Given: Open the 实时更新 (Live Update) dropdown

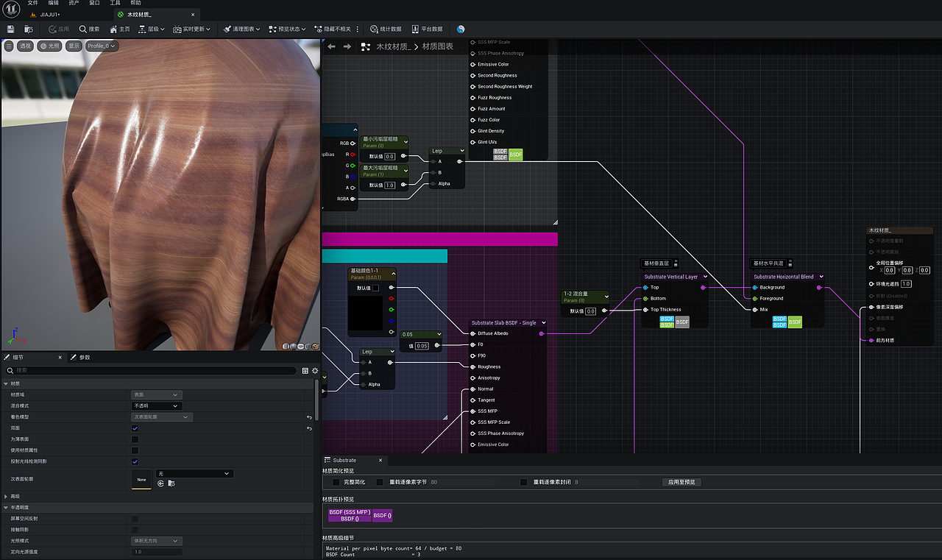Looking at the screenshot, I should tap(191, 29).
